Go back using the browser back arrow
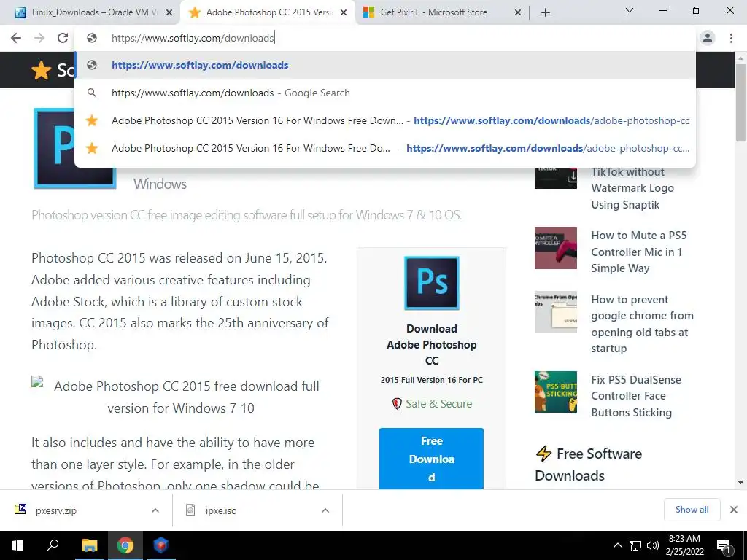The height and width of the screenshot is (560, 747). pyautogui.click(x=16, y=38)
